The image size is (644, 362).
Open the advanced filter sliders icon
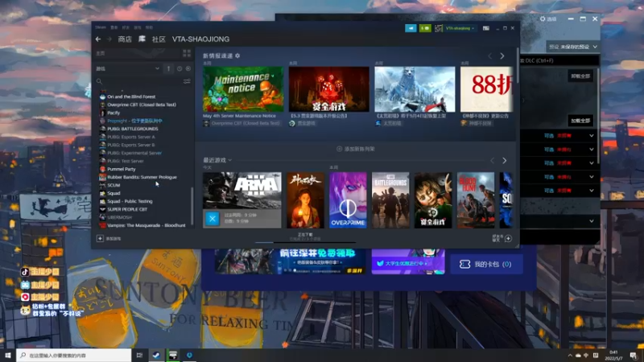pyautogui.click(x=187, y=81)
